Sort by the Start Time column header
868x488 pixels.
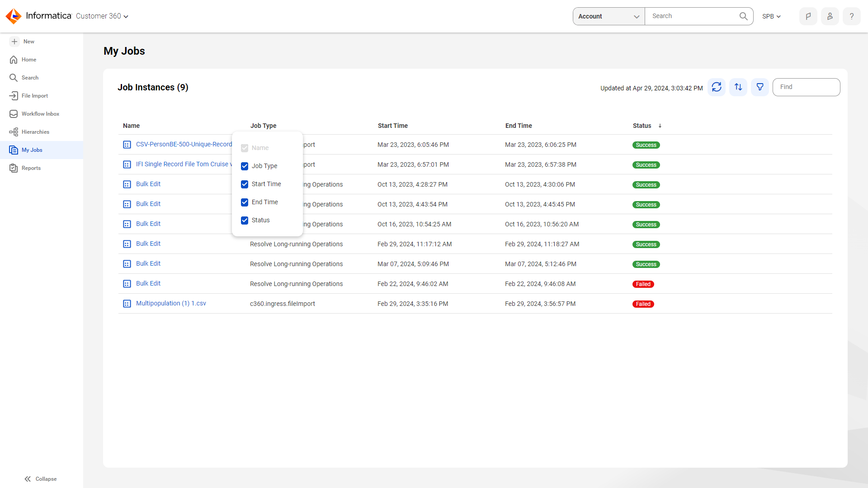pyautogui.click(x=392, y=126)
